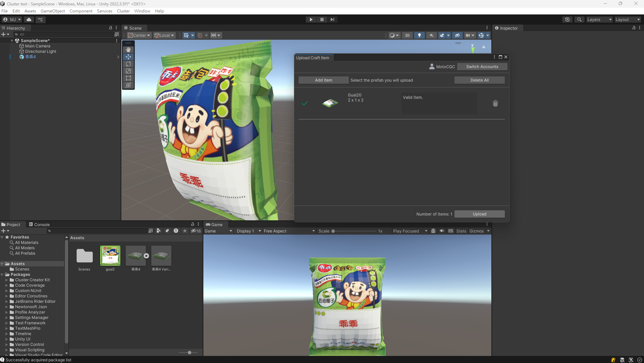Viewport: 644px width, 363px height.
Task: Open the cloud services icon
Action: pos(29,20)
